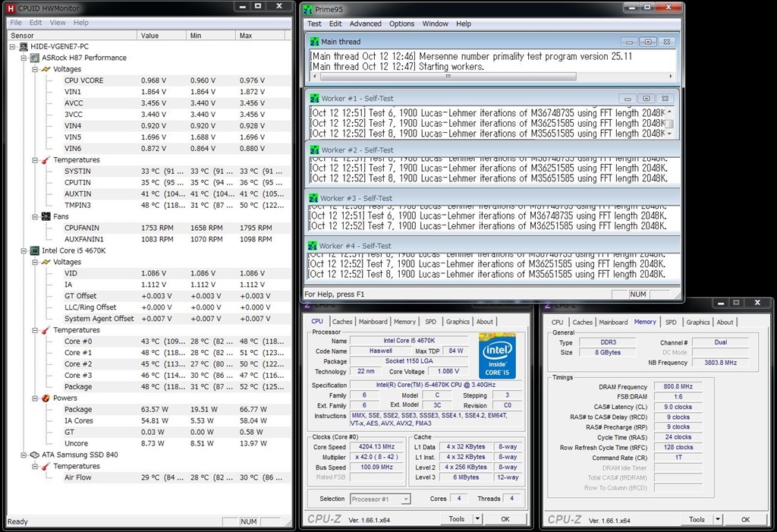Collapse the Powers node under Intel Core i5
Viewport: 777px width, 532px height.
click(x=35, y=398)
